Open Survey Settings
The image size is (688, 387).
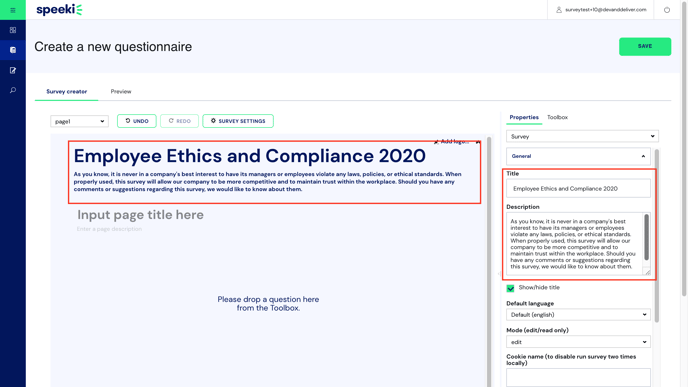click(238, 121)
